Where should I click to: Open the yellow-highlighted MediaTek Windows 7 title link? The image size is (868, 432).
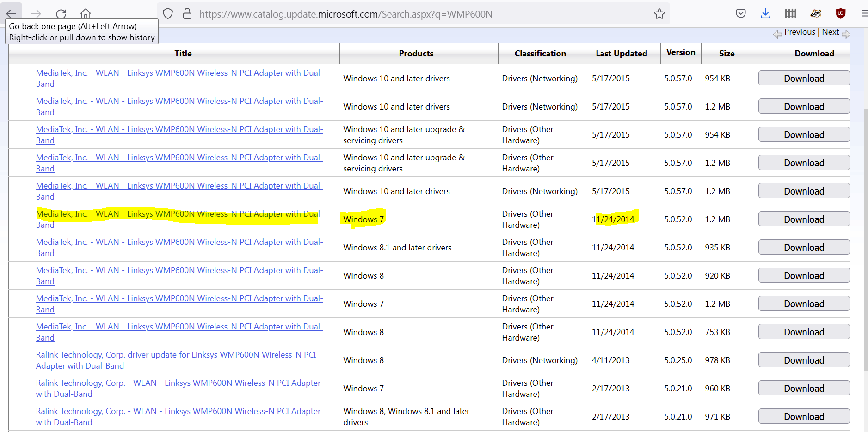point(179,219)
